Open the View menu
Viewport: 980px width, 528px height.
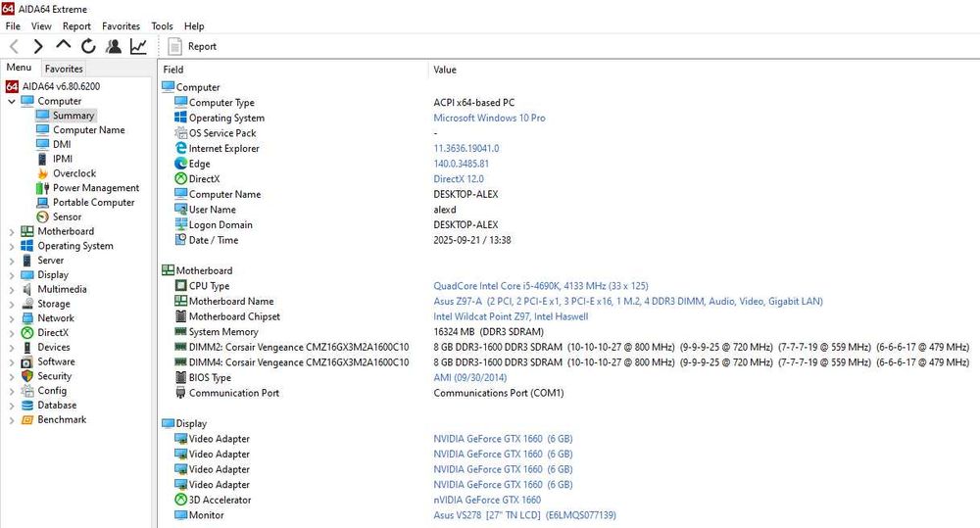(x=41, y=26)
